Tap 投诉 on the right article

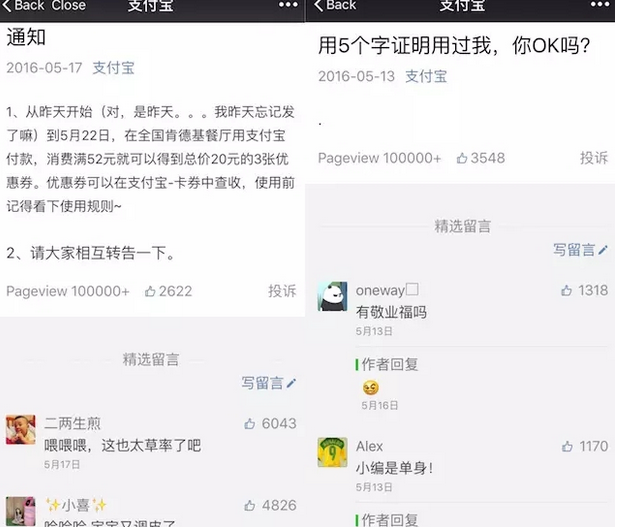(594, 158)
